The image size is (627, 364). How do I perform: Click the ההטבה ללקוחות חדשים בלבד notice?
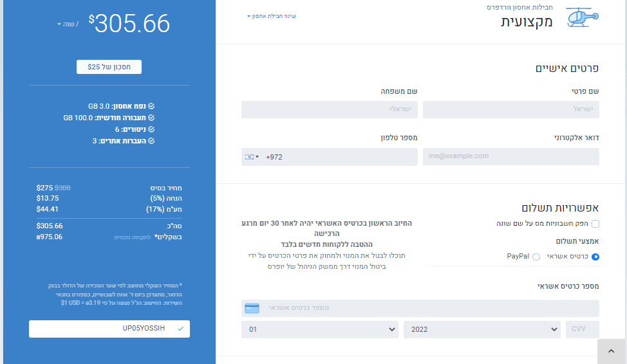(326, 244)
